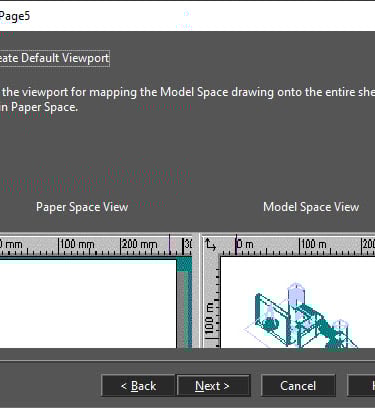Screen dimensions: 375x408
Task: Click the 0 m mark on model ruler
Action: tap(245, 244)
